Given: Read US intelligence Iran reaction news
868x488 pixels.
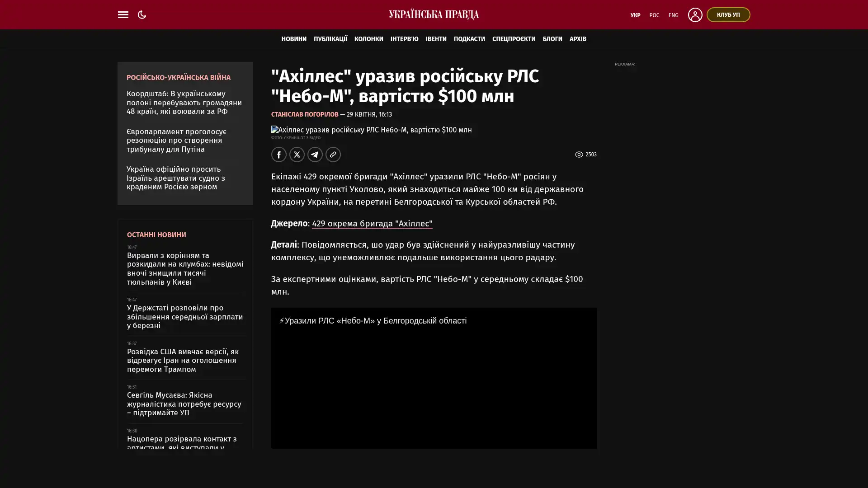Looking at the screenshot, I should coord(183,360).
